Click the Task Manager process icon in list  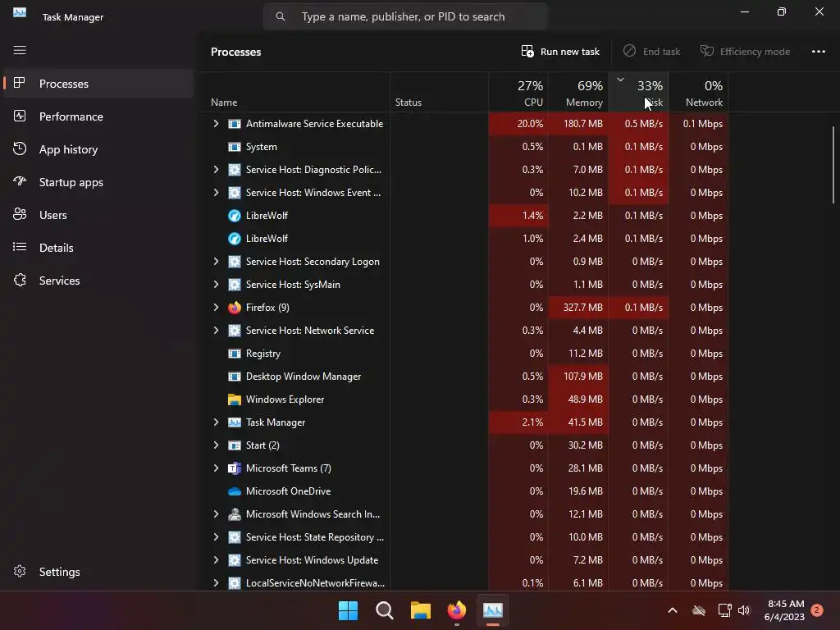(x=234, y=422)
